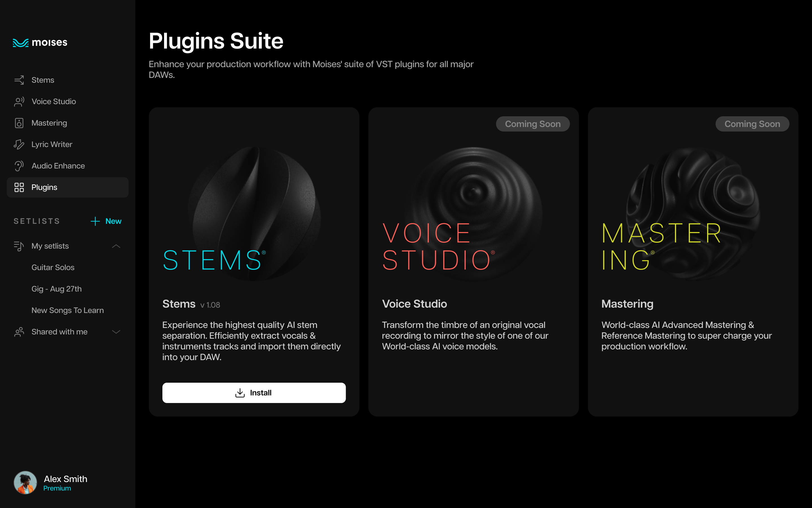Create a New setlist
Image resolution: width=812 pixels, height=508 pixels.
tap(106, 221)
